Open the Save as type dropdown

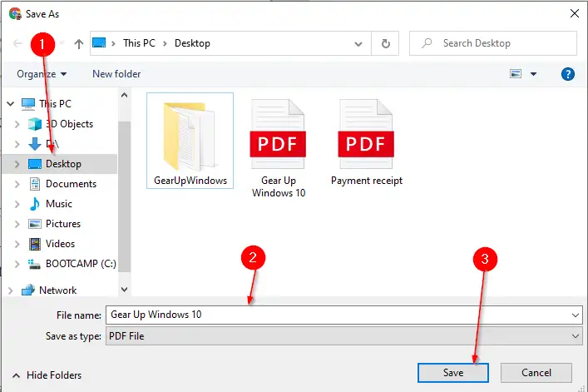coord(343,335)
